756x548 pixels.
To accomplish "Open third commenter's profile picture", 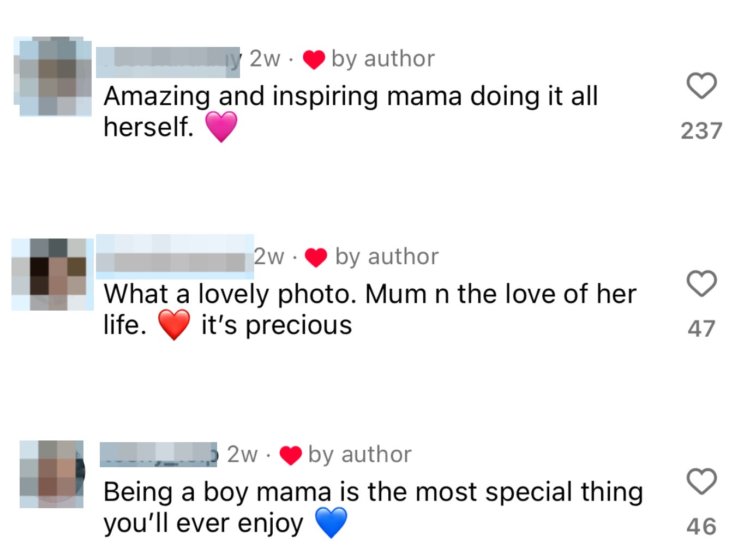I will [52, 474].
